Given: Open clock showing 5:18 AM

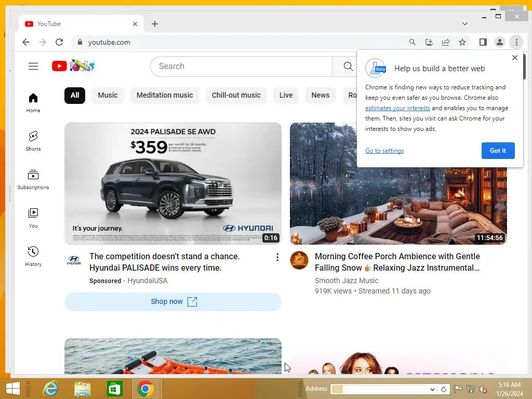Looking at the screenshot, I should [x=509, y=389].
